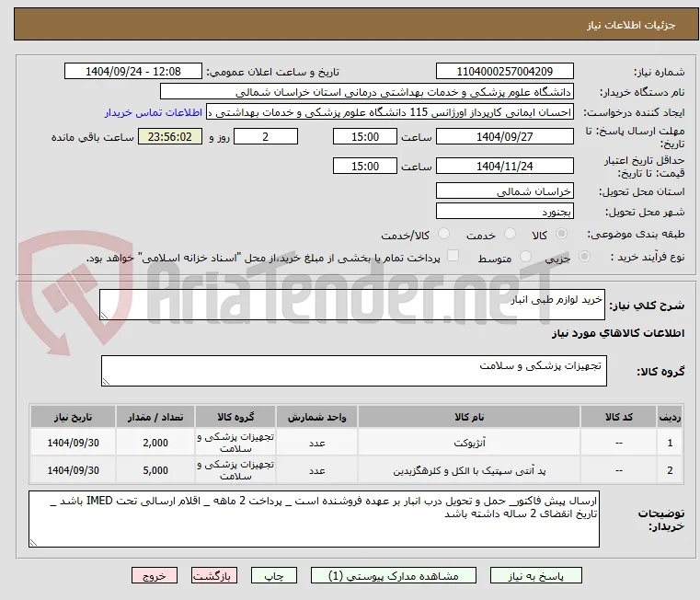Click the announcement date field 1404/09/24 - 12:08
The height and width of the screenshot is (600, 700).
tap(133, 72)
